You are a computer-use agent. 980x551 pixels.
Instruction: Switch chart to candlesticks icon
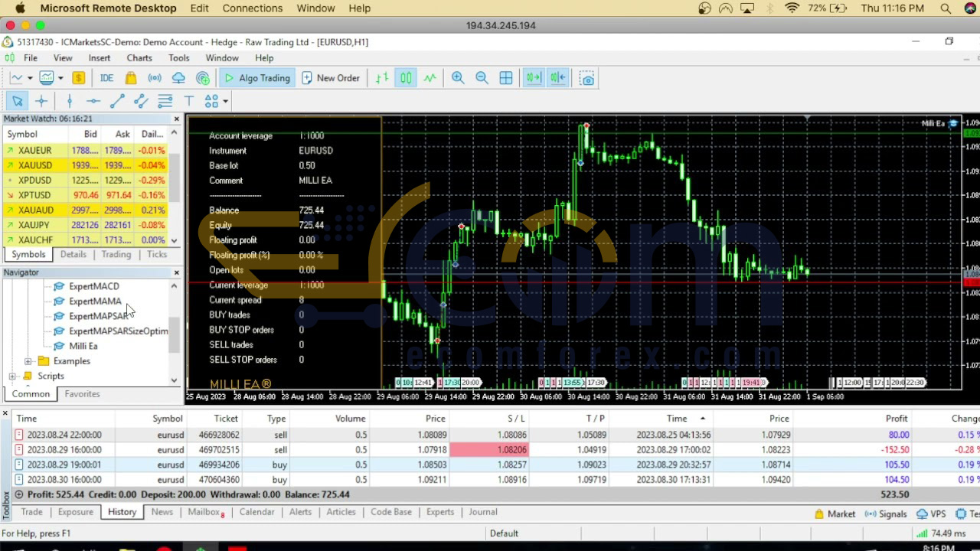coord(406,78)
